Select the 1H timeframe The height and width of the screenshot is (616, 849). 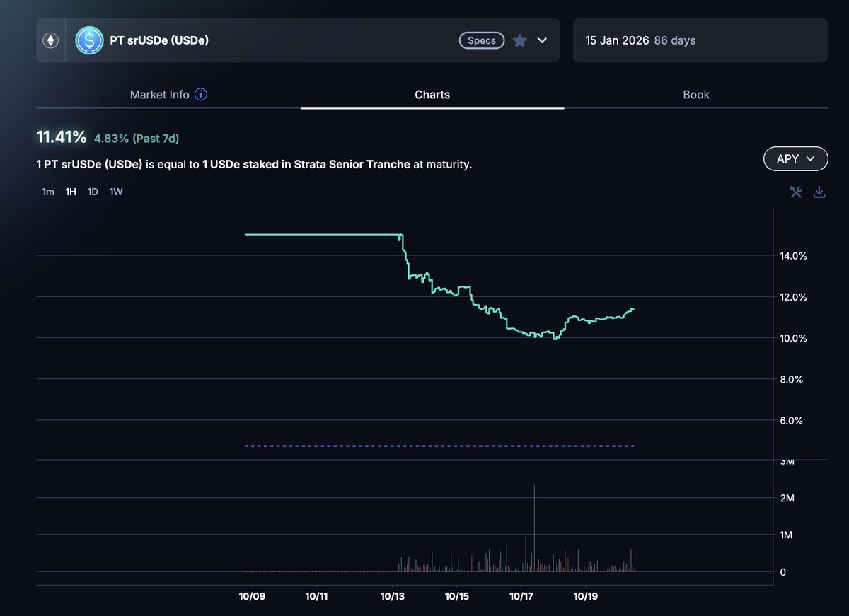coord(71,192)
